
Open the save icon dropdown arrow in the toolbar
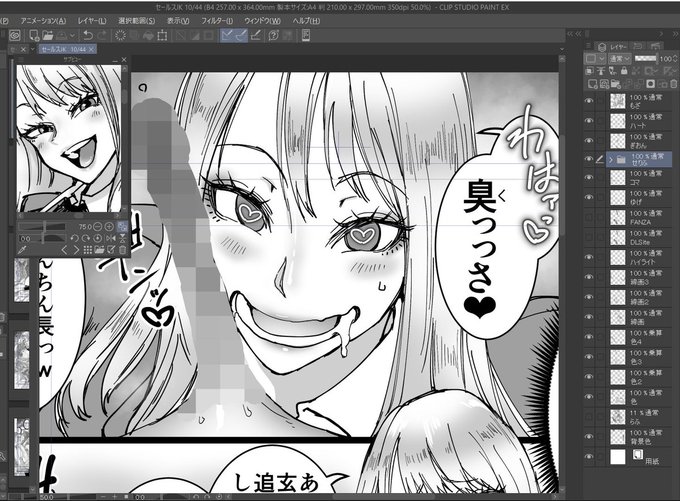73,36
